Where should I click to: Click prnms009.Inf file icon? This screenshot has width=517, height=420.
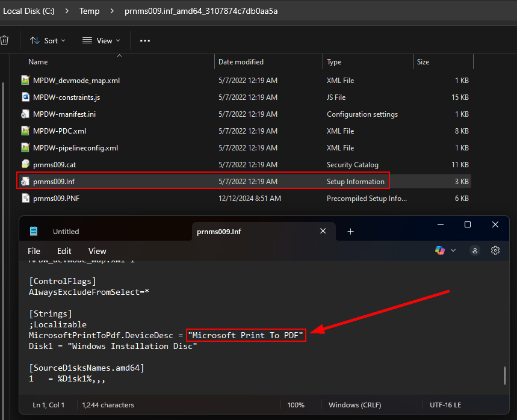coord(25,181)
